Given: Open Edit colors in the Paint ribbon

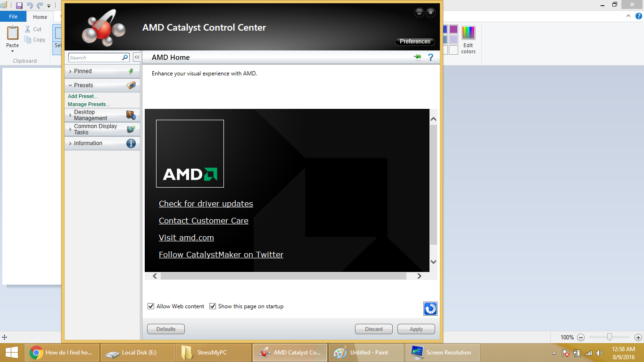Looking at the screenshot, I should 468,40.
